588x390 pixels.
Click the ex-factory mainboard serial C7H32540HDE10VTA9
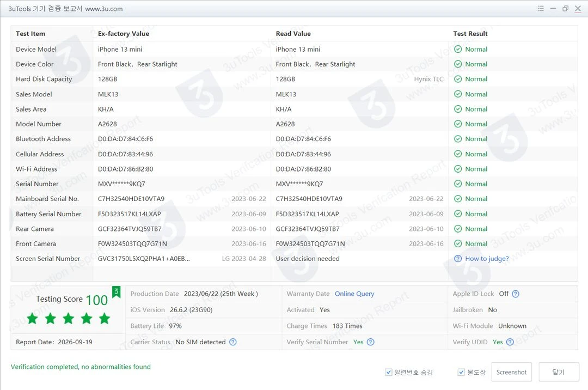131,199
